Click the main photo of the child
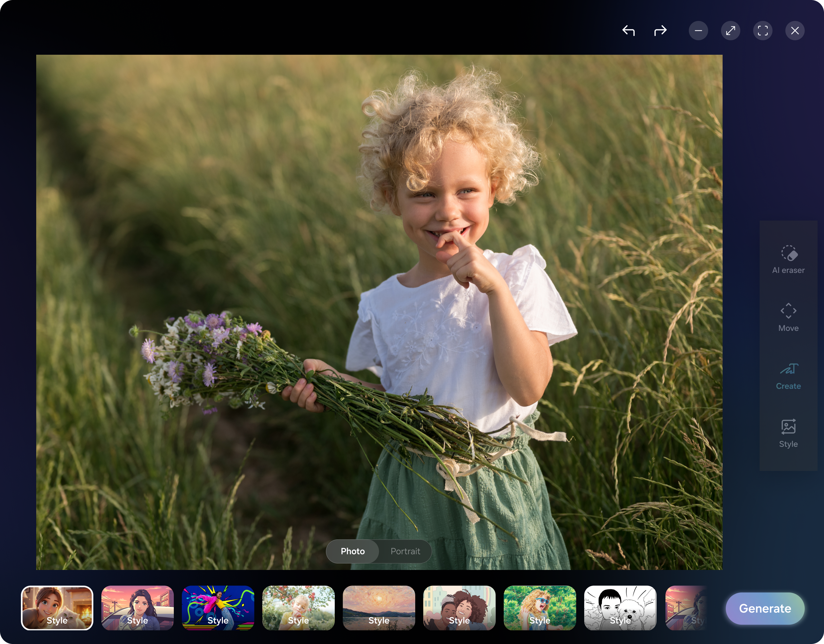This screenshot has height=644, width=824. pyautogui.click(x=379, y=312)
